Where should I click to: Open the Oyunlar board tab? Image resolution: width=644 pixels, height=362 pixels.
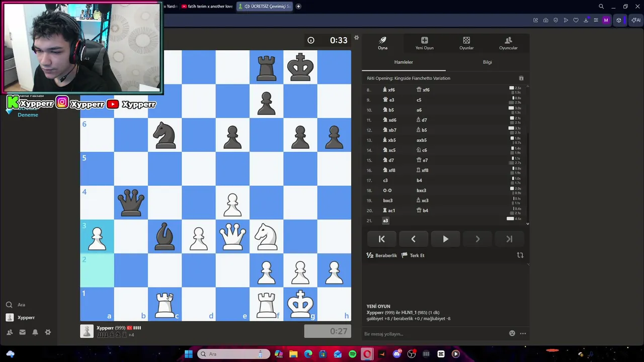(x=466, y=43)
